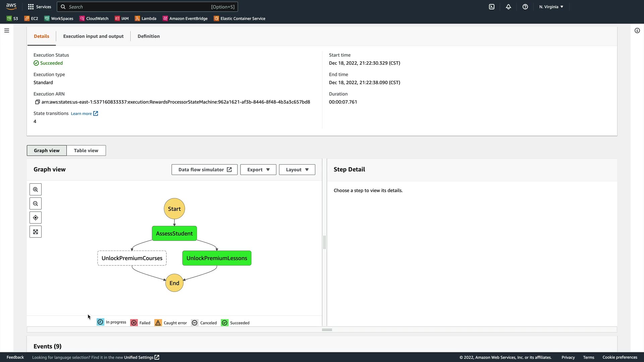Viewport: 644px width, 362px height.
Task: Open the help question mark menu
Action: click(525, 7)
